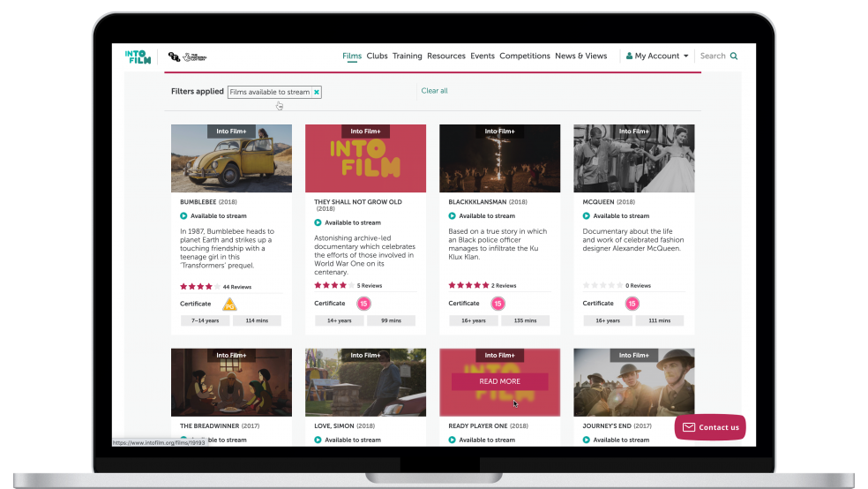Click Journey's End stream play icon

(x=587, y=440)
